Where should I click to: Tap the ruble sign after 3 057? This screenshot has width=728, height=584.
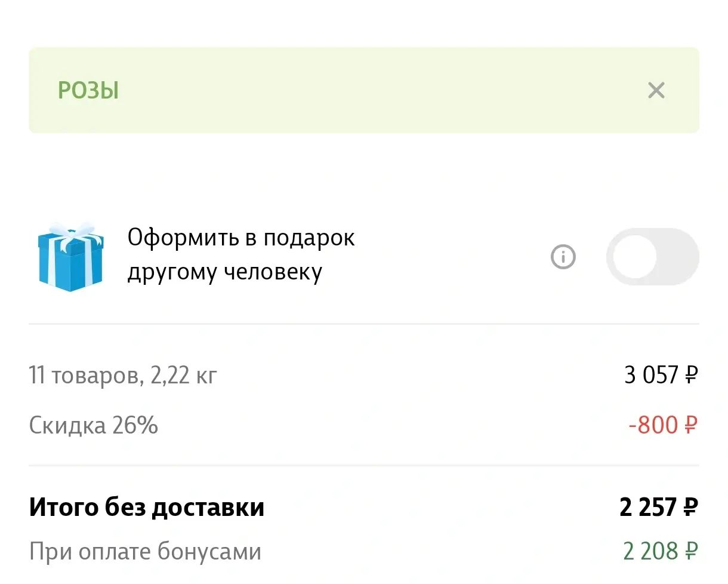(x=691, y=376)
